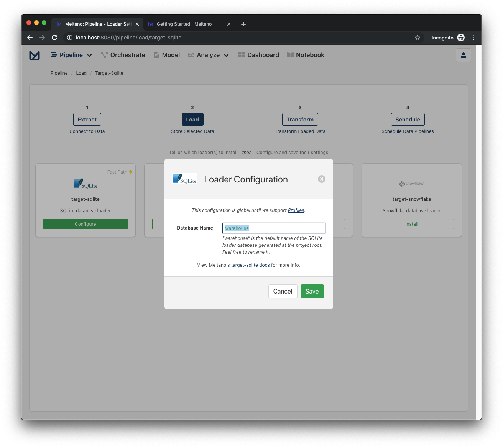Close the Meltano Pipeline tab
The width and height of the screenshot is (503, 448).
tap(137, 24)
